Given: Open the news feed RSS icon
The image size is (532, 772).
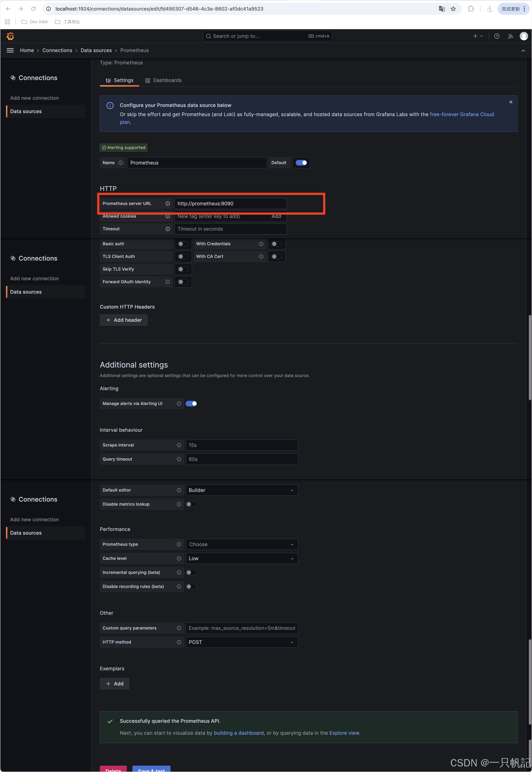Looking at the screenshot, I should coord(510,36).
